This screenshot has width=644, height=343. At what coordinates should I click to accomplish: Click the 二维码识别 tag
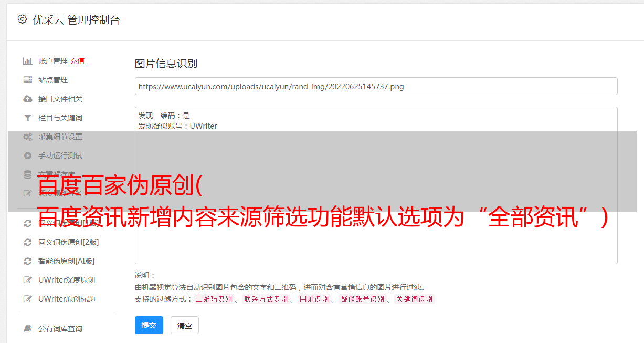pyautogui.click(x=214, y=299)
